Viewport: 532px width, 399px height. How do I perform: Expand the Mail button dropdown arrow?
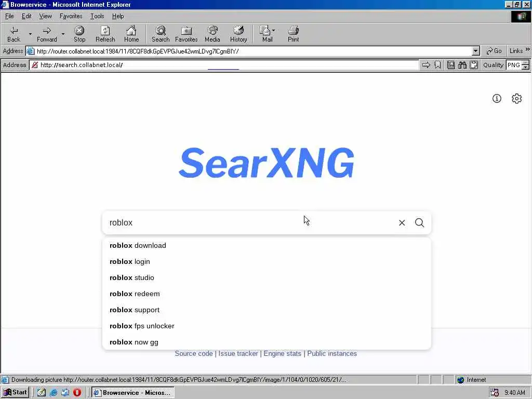point(273,31)
